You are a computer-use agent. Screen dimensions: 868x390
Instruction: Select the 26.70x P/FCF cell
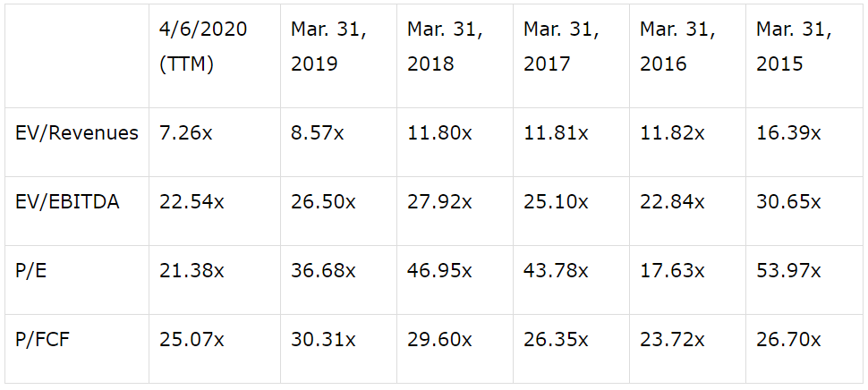tap(788, 340)
